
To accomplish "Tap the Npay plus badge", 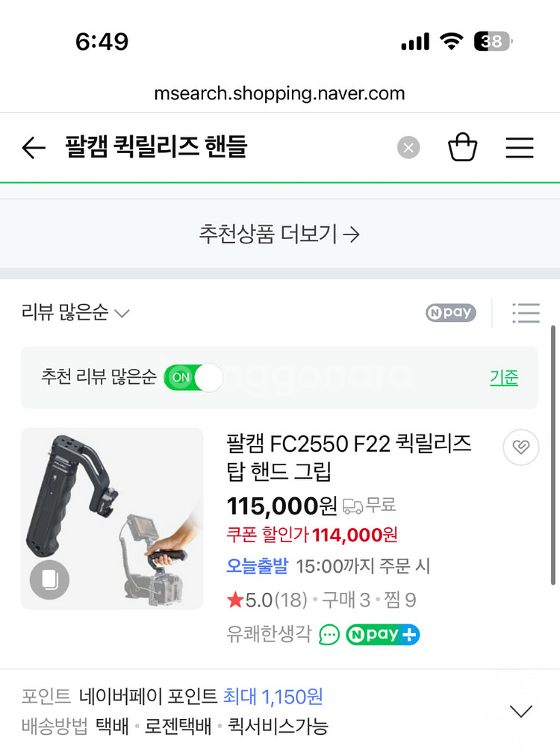I will coord(382,635).
